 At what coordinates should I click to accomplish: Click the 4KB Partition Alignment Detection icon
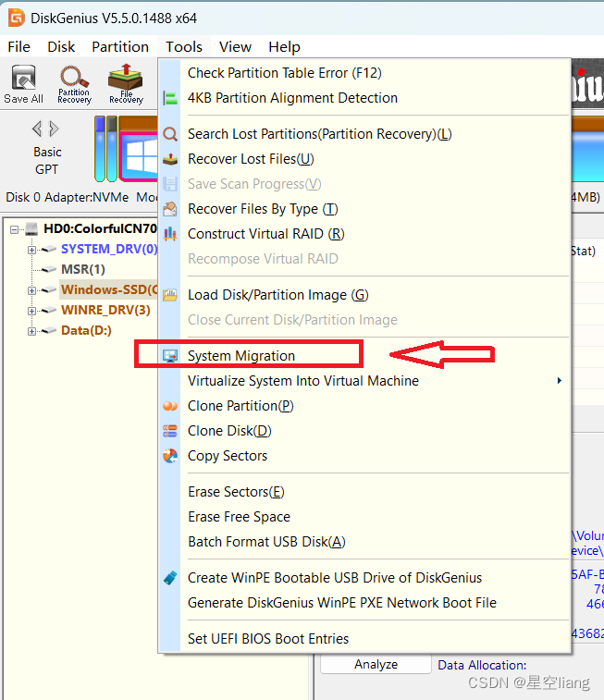[x=170, y=98]
